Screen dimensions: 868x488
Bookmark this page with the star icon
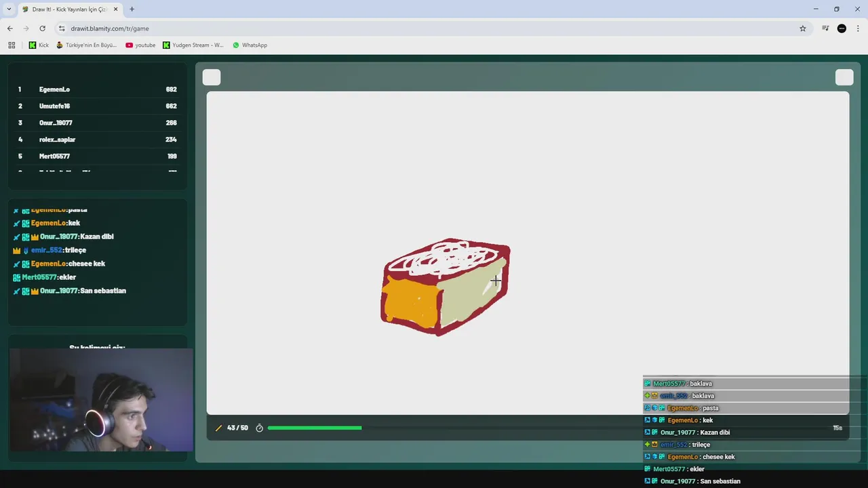tap(803, 28)
